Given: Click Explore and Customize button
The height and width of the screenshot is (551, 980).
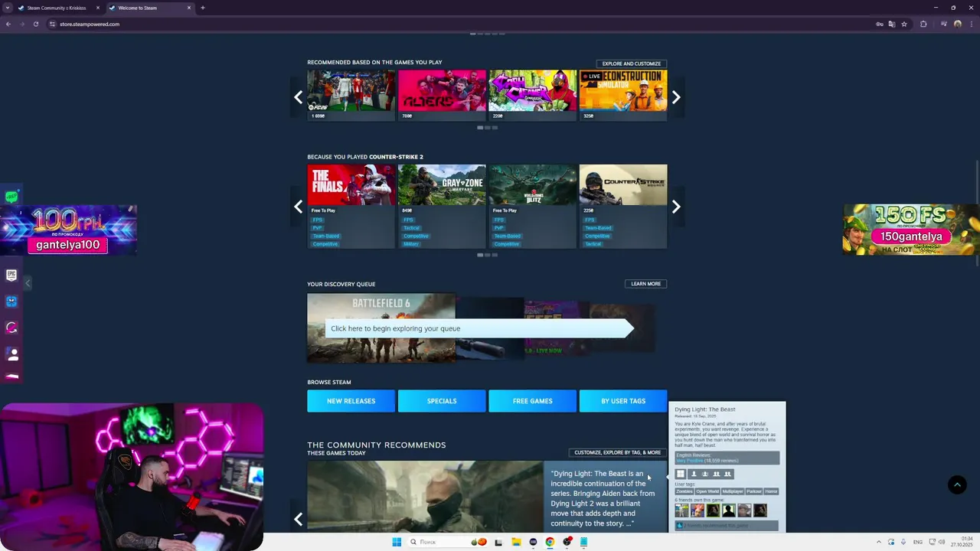Looking at the screenshot, I should (x=632, y=64).
